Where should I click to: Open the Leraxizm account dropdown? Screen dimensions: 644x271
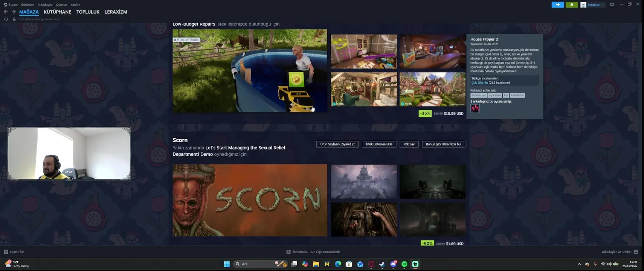pyautogui.click(x=593, y=5)
